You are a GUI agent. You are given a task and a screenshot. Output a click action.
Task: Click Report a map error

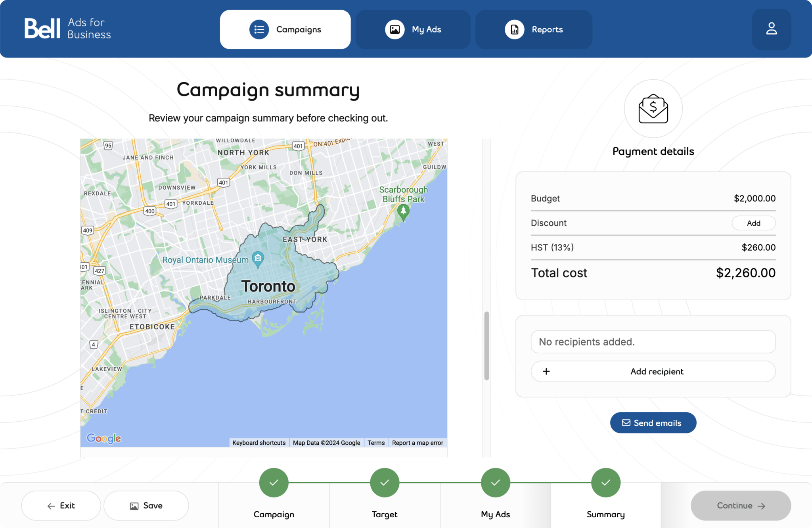pos(417,443)
